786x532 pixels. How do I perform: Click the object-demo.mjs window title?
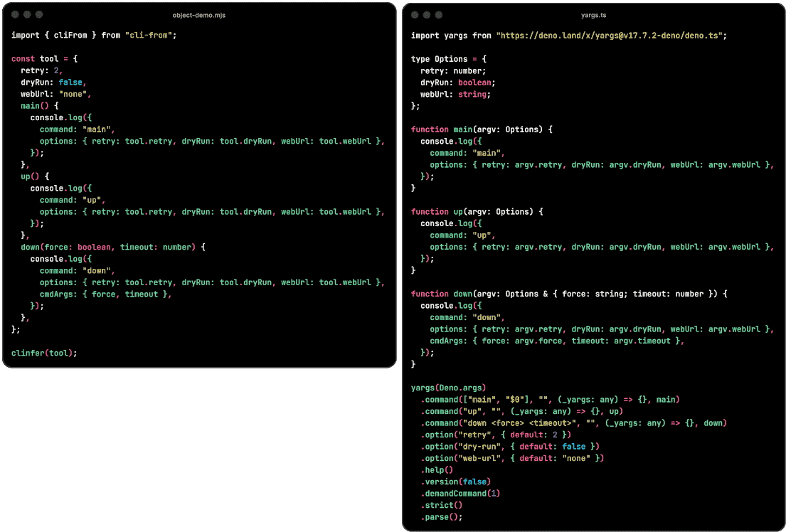pos(199,15)
